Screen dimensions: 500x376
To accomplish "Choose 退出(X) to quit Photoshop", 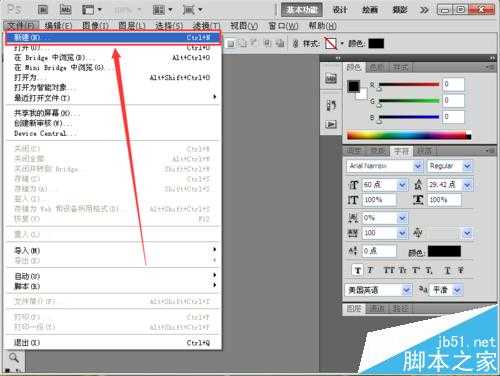I will point(113,342).
